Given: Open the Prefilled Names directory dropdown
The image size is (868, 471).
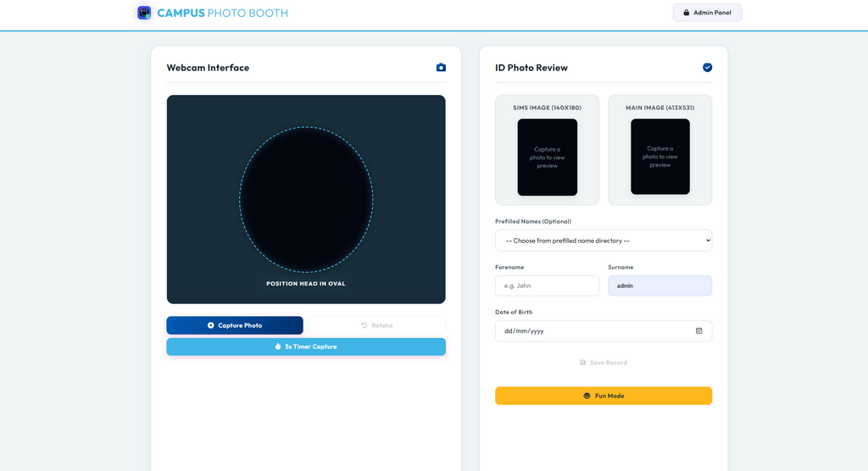Looking at the screenshot, I should click(x=604, y=241).
